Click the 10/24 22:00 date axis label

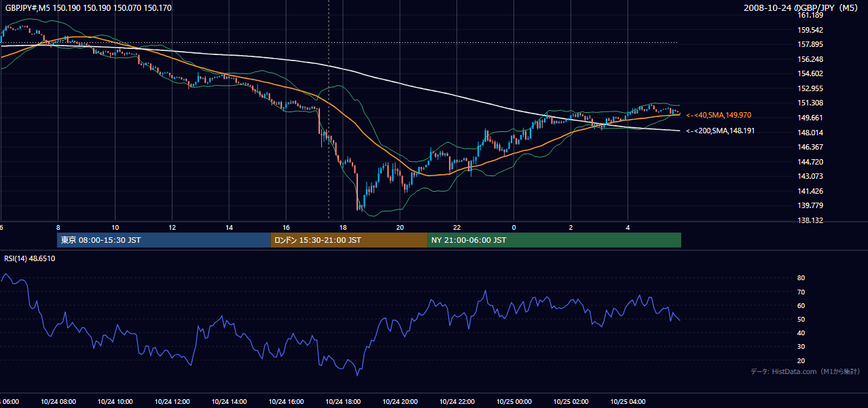click(457, 401)
